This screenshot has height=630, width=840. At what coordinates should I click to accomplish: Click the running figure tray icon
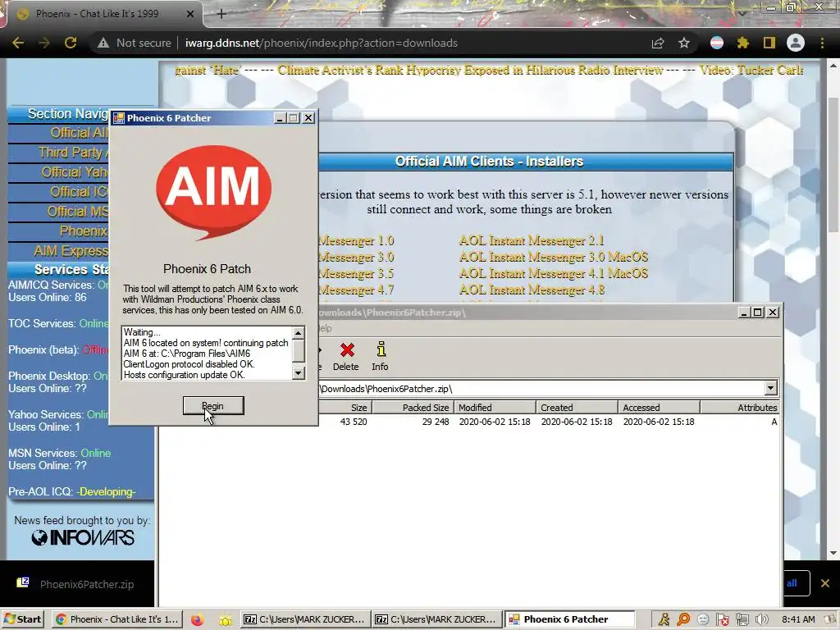coord(664,619)
